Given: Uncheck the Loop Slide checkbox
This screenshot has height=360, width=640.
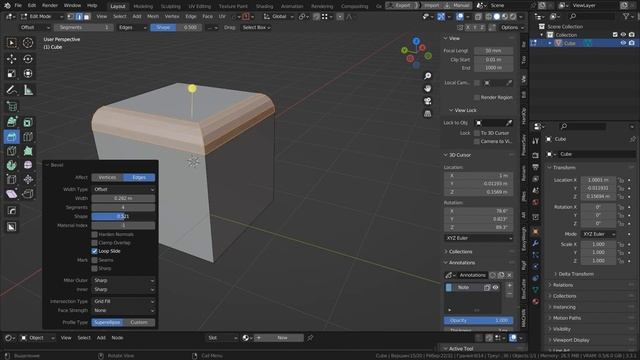Looking at the screenshot, I should [95, 251].
